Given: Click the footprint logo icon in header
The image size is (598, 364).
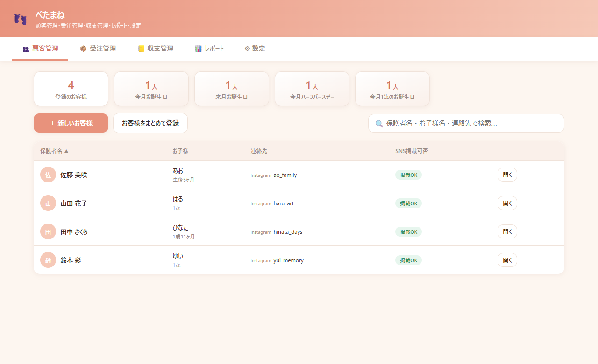Looking at the screenshot, I should [x=20, y=19].
